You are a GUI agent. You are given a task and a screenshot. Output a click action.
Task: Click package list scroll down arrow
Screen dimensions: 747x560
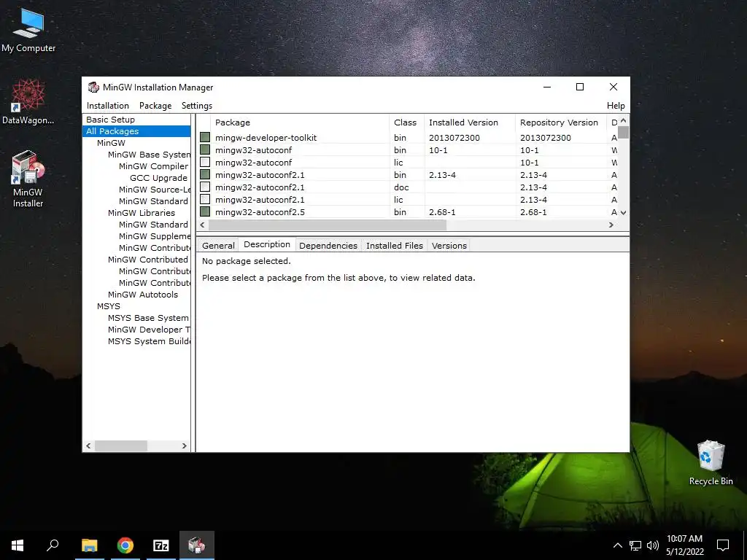pyautogui.click(x=623, y=212)
